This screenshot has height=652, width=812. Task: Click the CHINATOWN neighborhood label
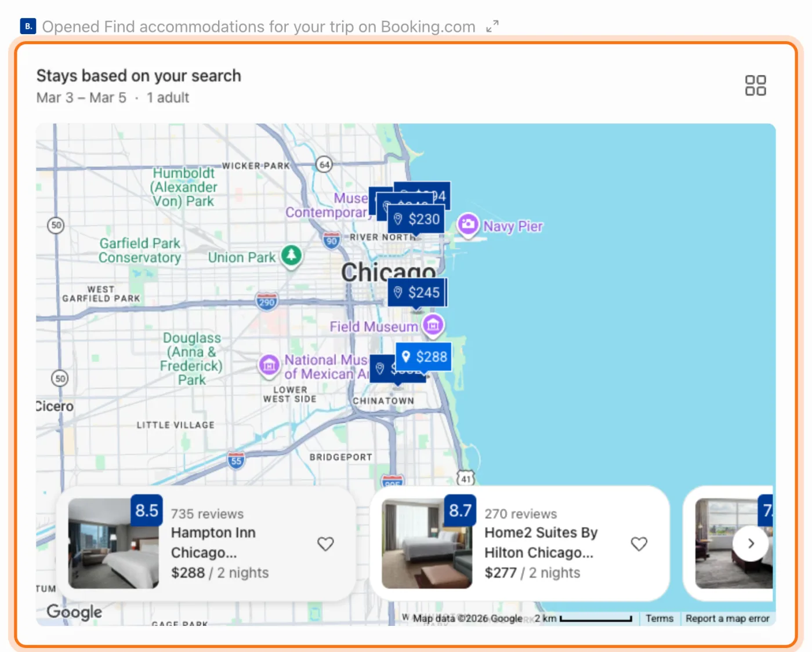[x=383, y=400]
